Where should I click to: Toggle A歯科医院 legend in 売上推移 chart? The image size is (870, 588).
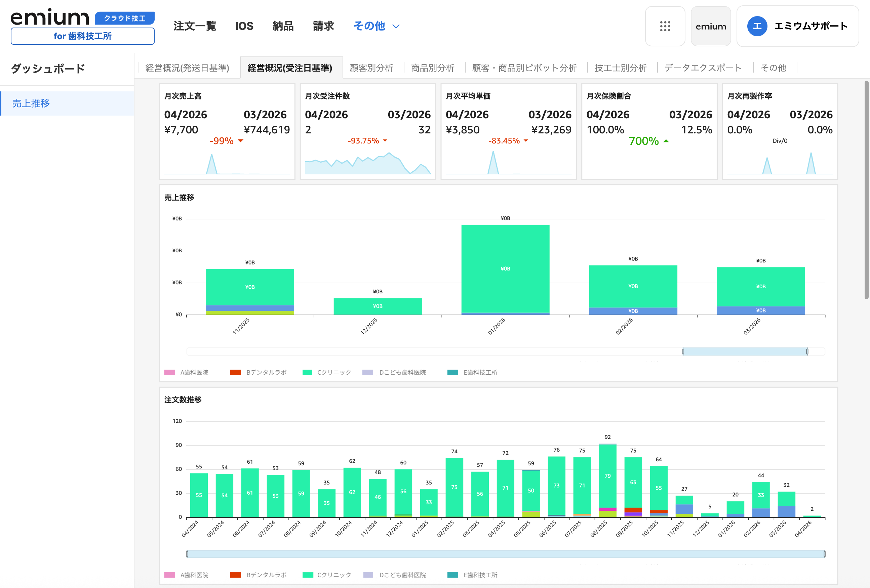187,372
